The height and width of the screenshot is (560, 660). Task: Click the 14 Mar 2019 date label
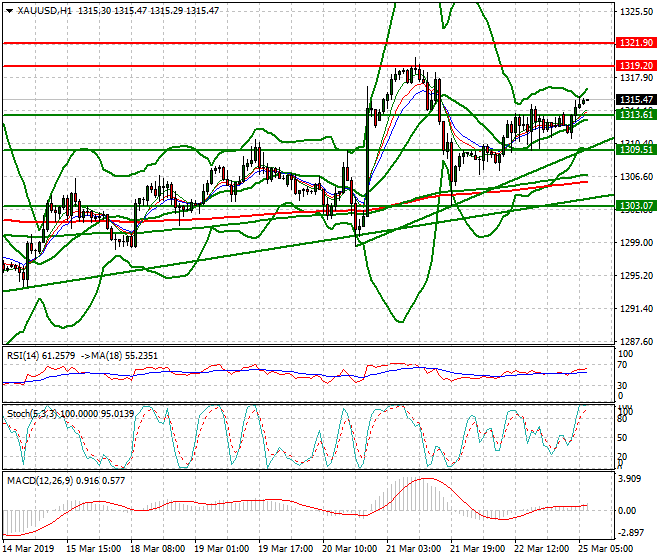(x=28, y=549)
